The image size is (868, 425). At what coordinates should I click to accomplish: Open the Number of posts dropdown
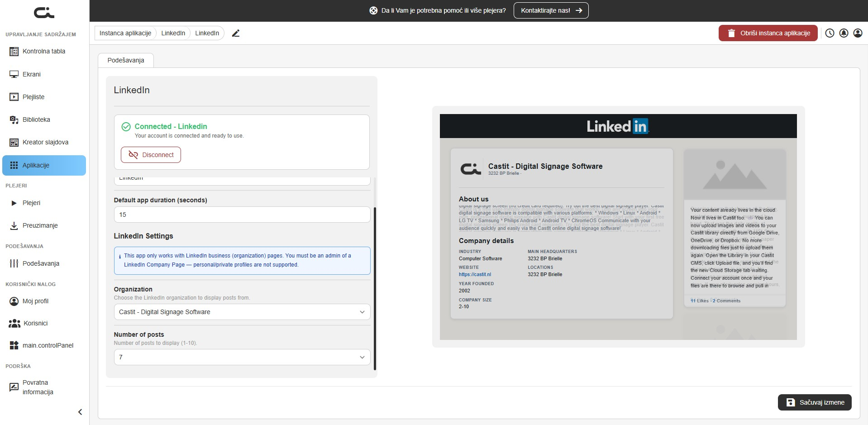point(242,357)
